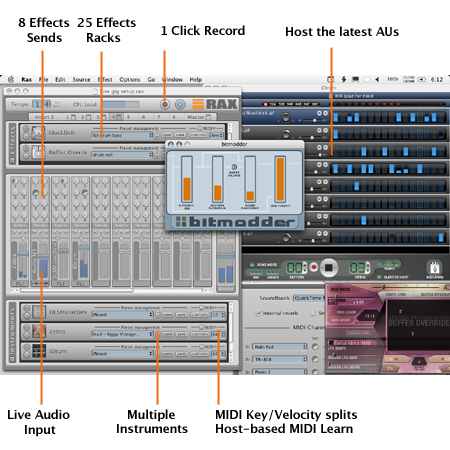Open the Options menu
Screen dimensions: 450x450
point(130,79)
